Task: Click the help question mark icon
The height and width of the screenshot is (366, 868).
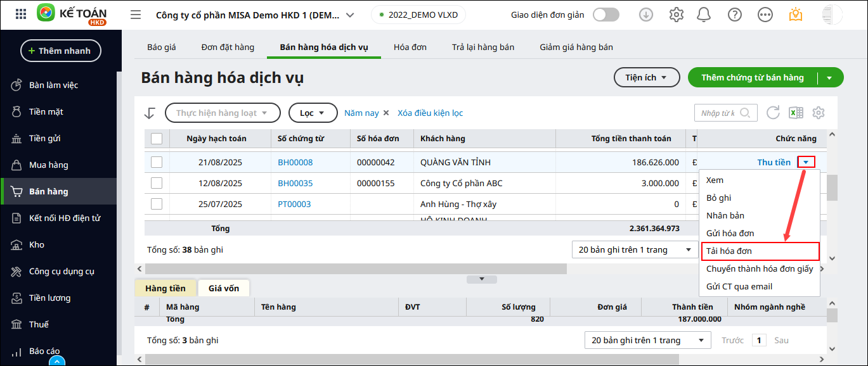Action: (735, 15)
